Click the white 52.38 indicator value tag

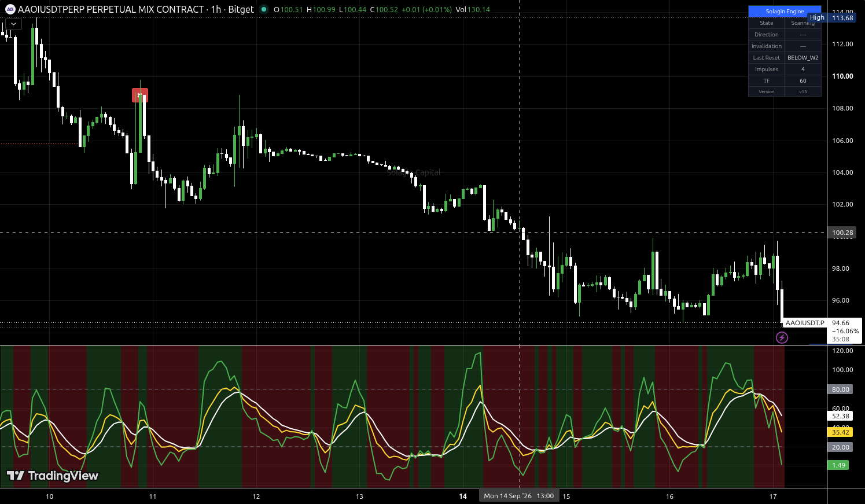[x=841, y=416]
